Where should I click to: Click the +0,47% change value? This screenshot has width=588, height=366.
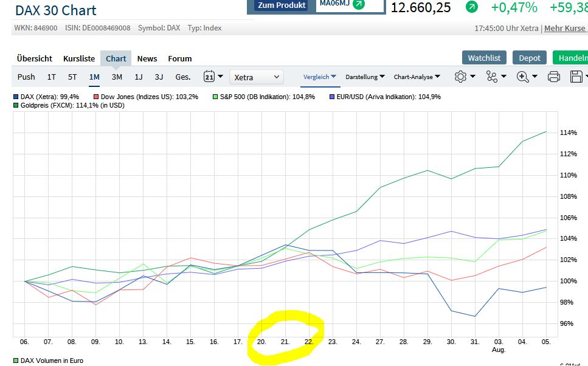(514, 7)
